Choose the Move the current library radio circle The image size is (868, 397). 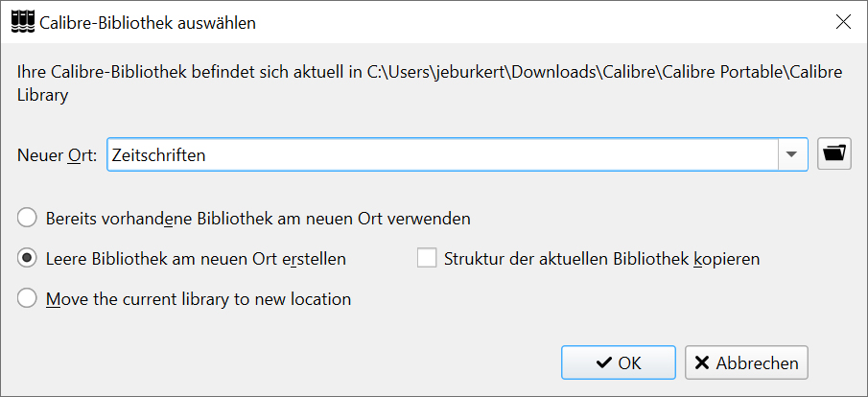tap(27, 299)
